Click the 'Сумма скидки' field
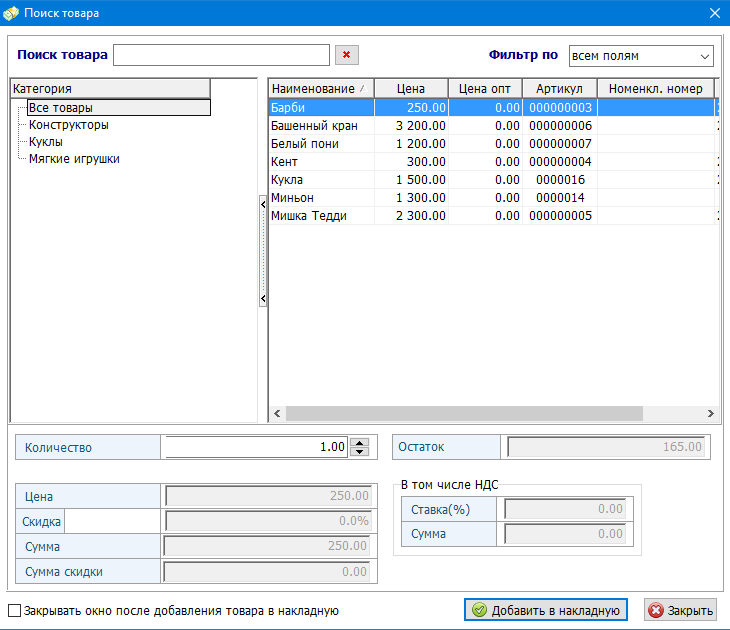Screen dimensions: 730x630 tap(267, 571)
